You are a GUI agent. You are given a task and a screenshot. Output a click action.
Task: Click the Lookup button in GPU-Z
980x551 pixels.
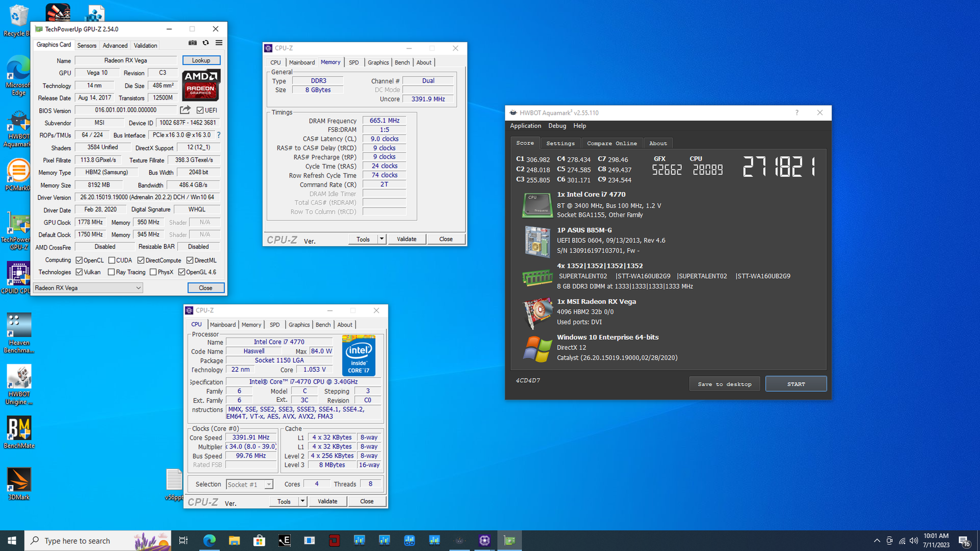201,60
